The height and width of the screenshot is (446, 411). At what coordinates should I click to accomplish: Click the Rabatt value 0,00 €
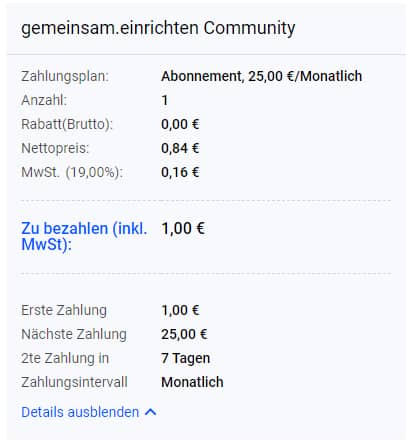[180, 124]
